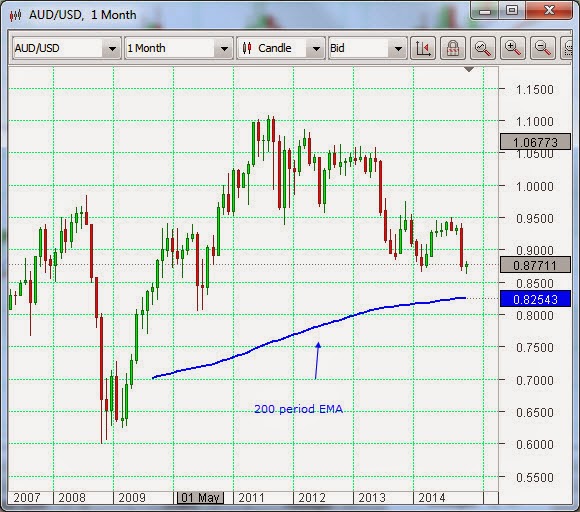Click the 2009 label on the time axis
Viewport: 580px width, 512px height.
(x=132, y=498)
